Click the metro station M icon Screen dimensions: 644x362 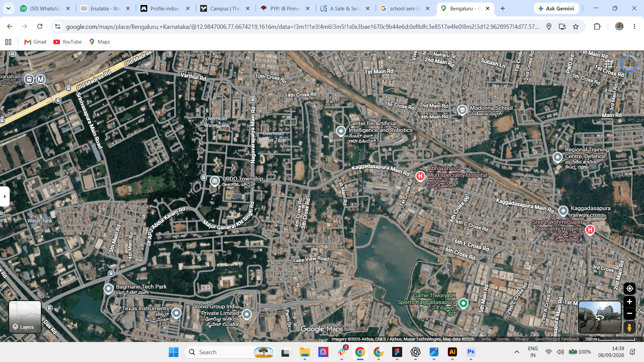(x=41, y=79)
